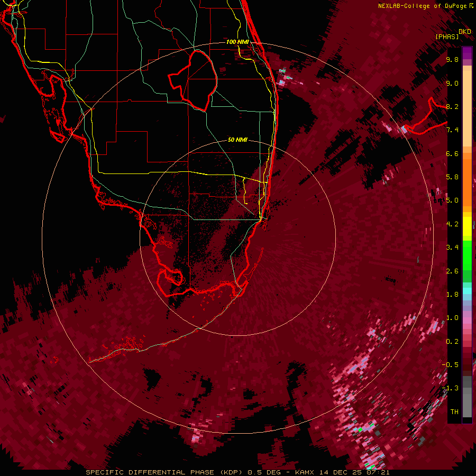
Task: Click the 9.8 scale value
Action: click(x=452, y=59)
